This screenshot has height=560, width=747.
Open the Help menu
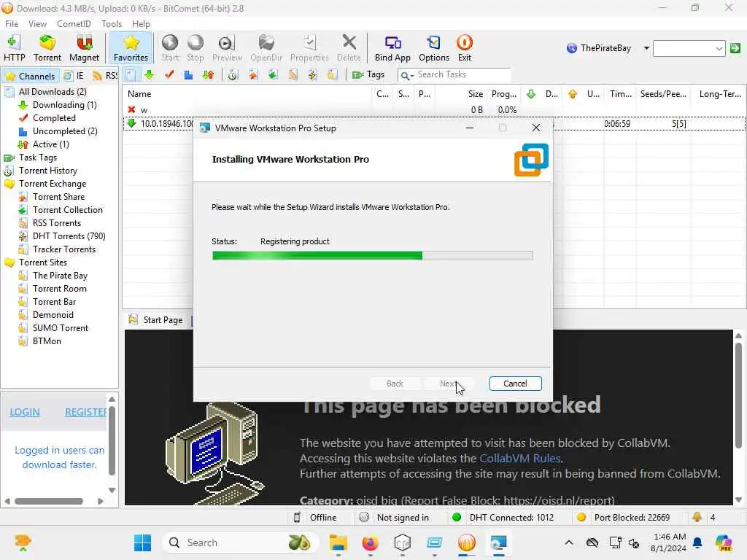pyautogui.click(x=141, y=24)
